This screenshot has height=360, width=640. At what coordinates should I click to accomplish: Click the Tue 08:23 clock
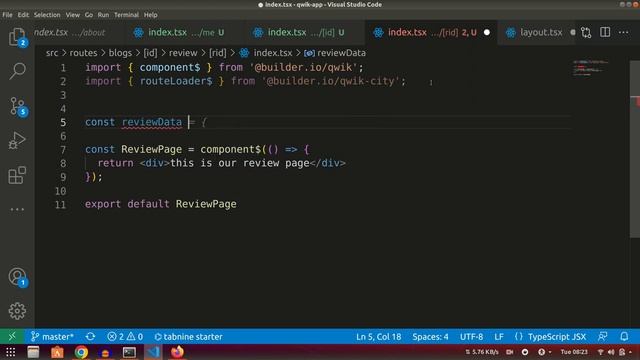pos(574,352)
